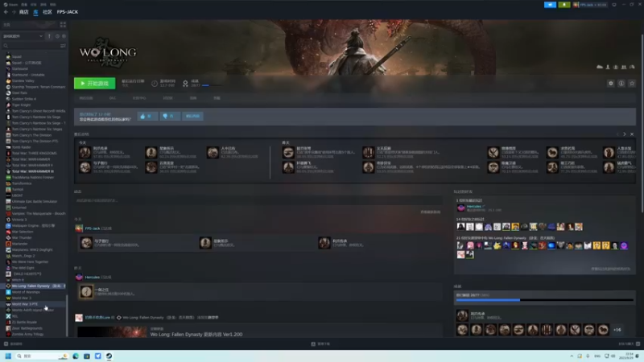Click the green notification bell button
This screenshot has height=362, width=644.
pyautogui.click(x=564, y=5)
